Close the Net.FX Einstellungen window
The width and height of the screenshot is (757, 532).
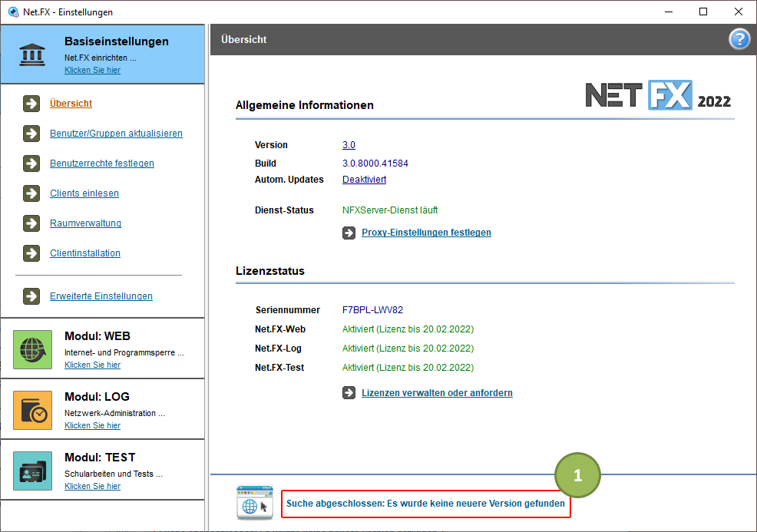tap(738, 12)
